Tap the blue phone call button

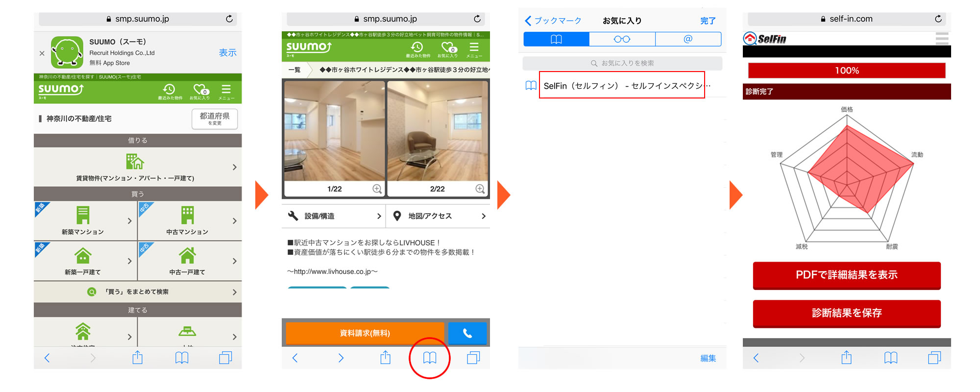click(467, 333)
